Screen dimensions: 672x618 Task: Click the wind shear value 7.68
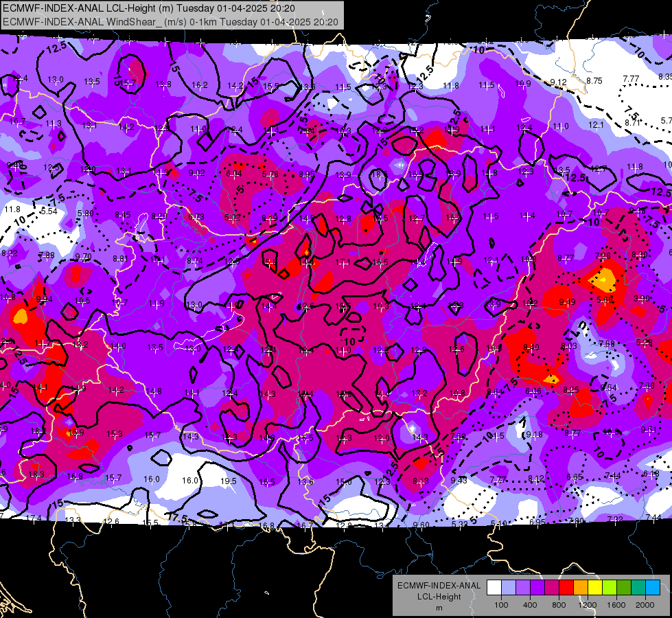647,385
